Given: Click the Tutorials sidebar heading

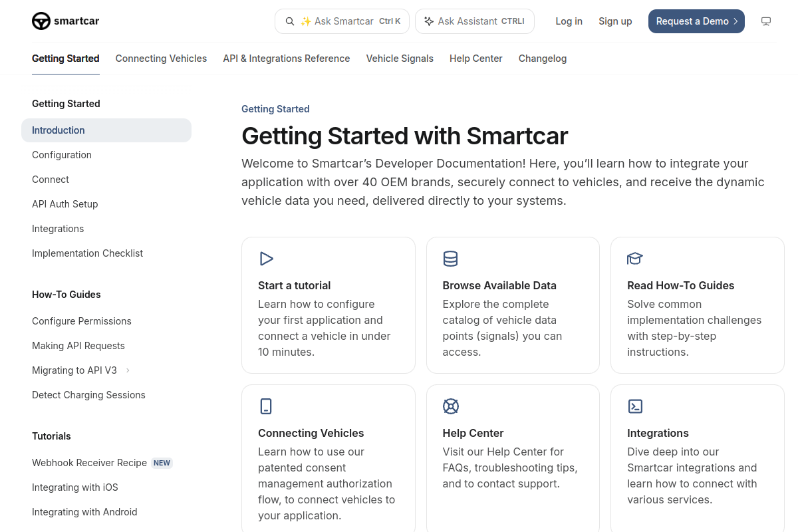Looking at the screenshot, I should click(51, 436).
